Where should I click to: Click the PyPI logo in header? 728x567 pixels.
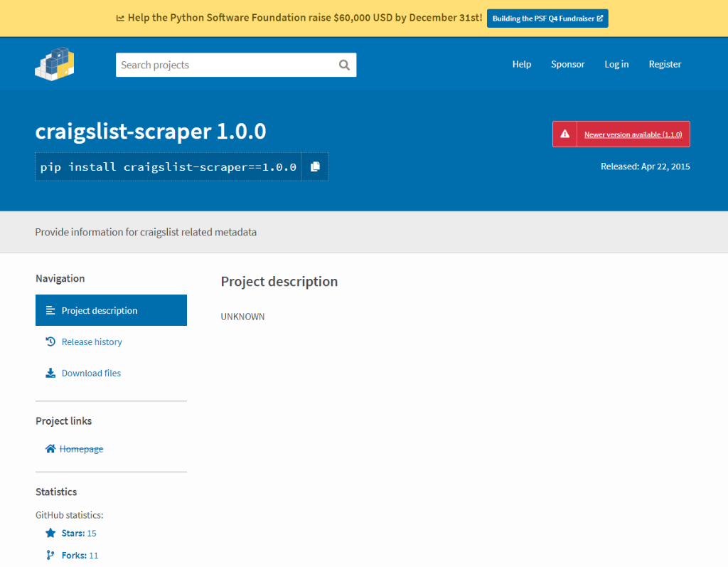[54, 64]
